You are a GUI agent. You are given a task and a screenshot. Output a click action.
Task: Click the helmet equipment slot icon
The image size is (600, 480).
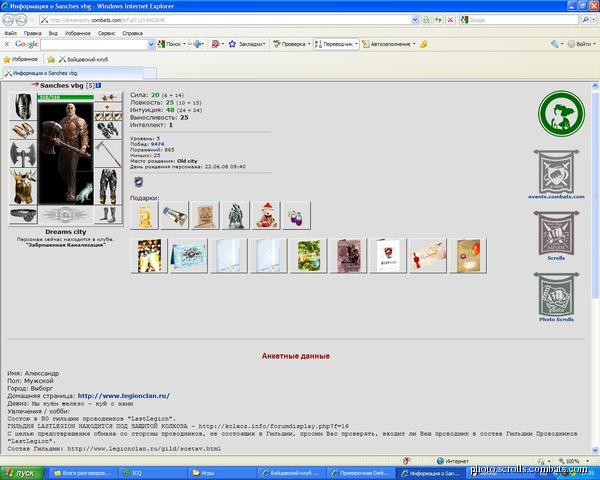(23, 106)
